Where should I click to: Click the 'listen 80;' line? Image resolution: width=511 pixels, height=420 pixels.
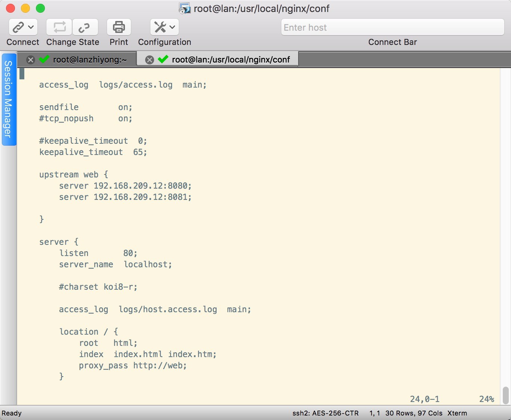click(98, 253)
